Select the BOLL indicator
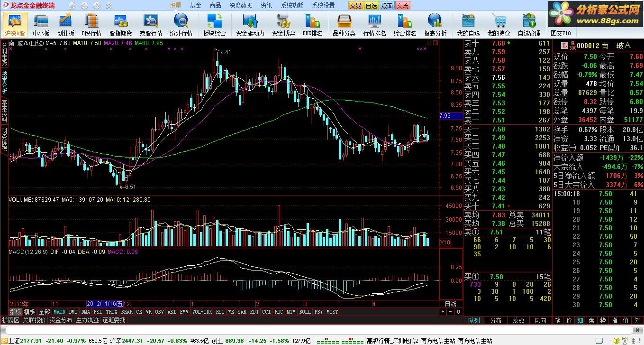The width and height of the screenshot is (644, 345). tap(305, 312)
